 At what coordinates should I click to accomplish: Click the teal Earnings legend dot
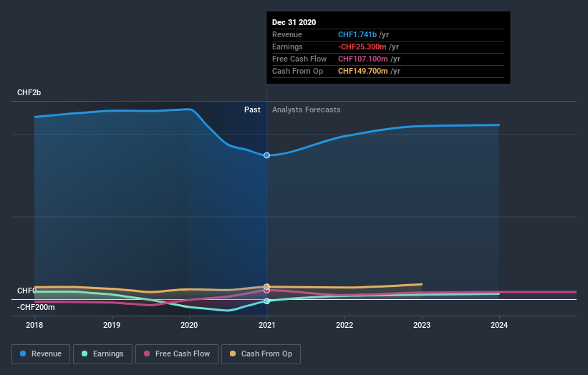click(85, 354)
